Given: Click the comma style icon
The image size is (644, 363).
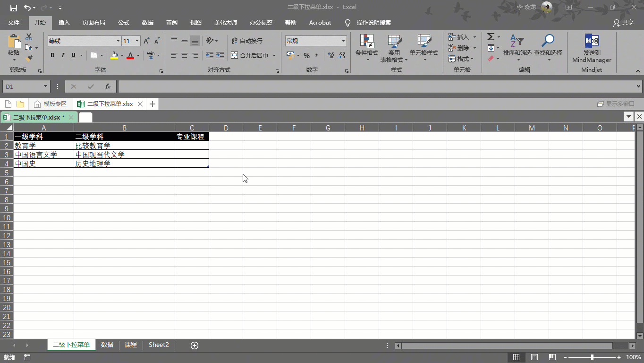Looking at the screenshot, I should 317,55.
